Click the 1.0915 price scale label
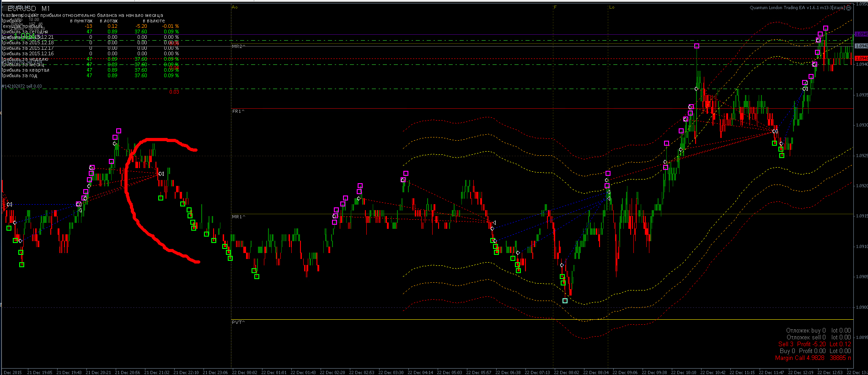 pos(862,216)
